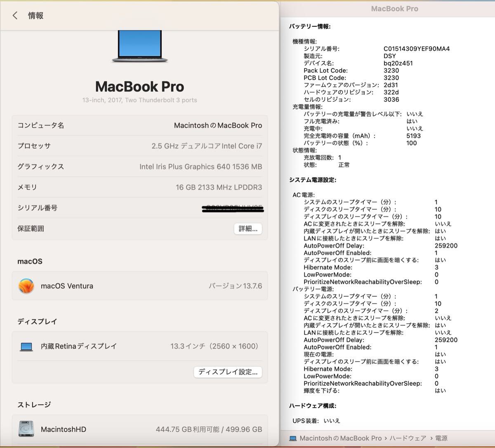The height and width of the screenshot is (448, 495).
Task: Click the MacBook Pro title of the report window
Action: 395,9
